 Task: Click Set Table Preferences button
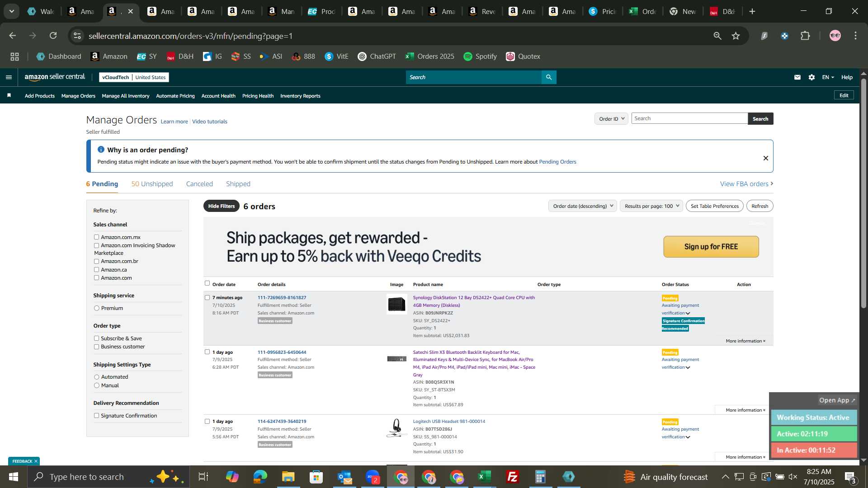pos(715,206)
